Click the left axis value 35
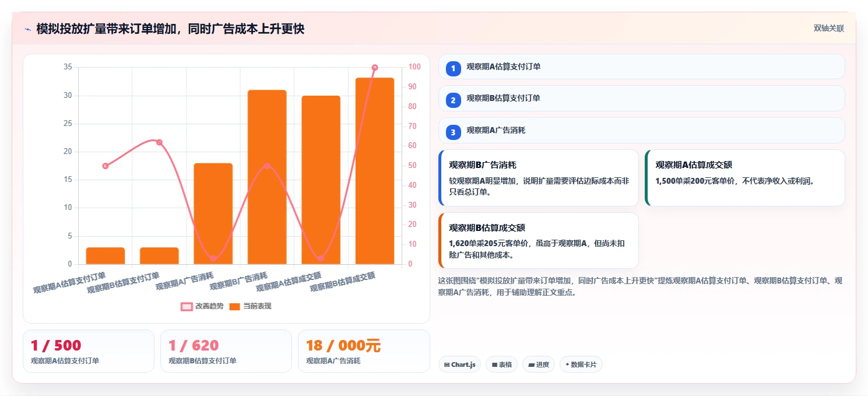 coord(68,68)
